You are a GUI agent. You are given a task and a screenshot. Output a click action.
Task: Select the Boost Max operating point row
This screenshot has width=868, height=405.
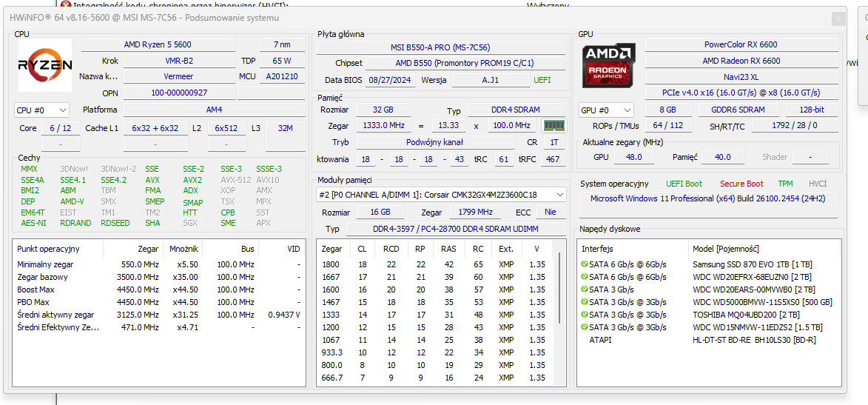click(x=158, y=289)
